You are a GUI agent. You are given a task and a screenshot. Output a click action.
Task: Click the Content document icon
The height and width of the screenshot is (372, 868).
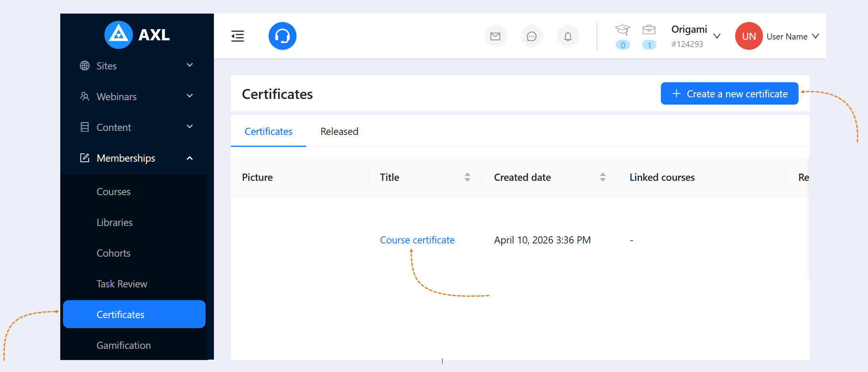click(85, 127)
